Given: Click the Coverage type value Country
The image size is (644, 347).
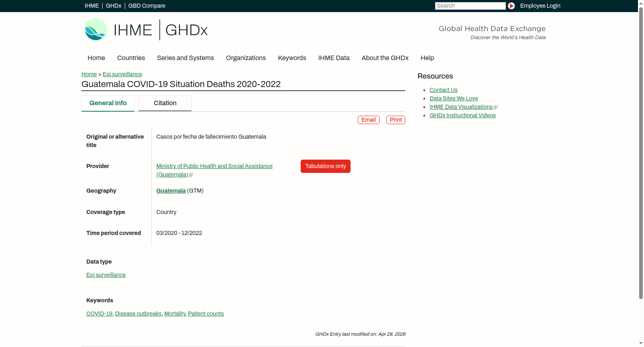Looking at the screenshot, I should pyautogui.click(x=166, y=212).
